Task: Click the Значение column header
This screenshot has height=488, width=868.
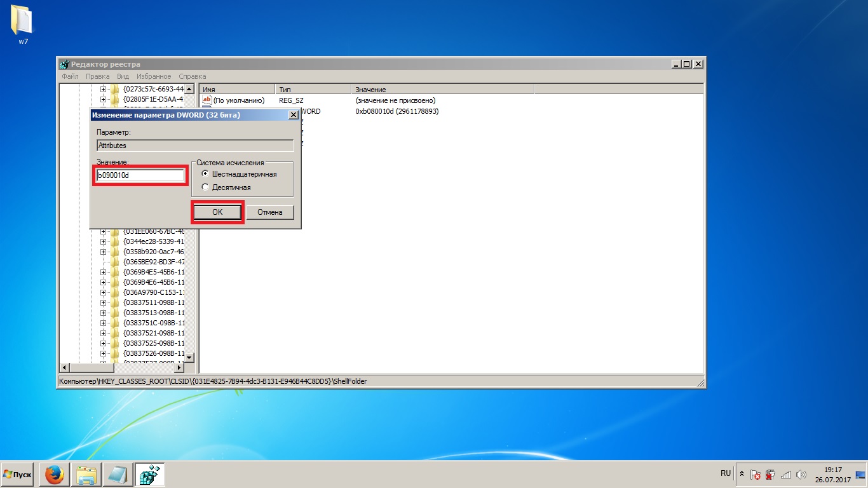Action: point(443,90)
